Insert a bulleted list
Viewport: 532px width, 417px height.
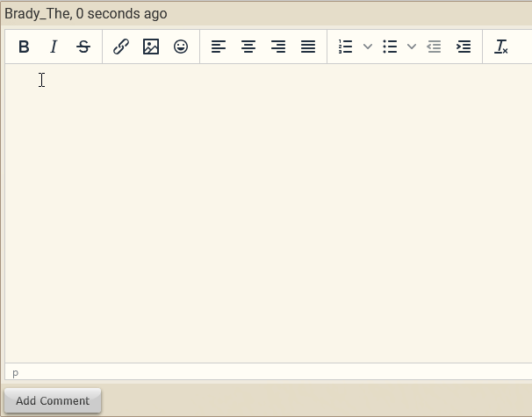point(390,47)
